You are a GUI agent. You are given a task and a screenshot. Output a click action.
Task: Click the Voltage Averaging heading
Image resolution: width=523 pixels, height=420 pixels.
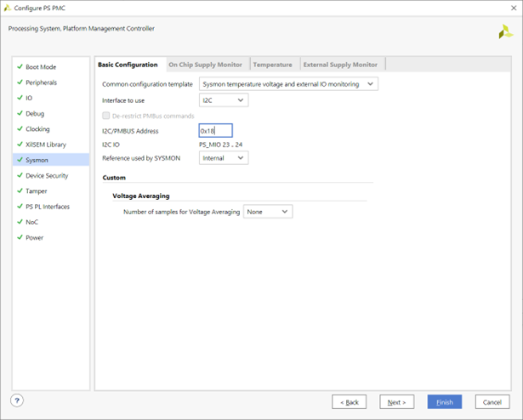click(141, 196)
